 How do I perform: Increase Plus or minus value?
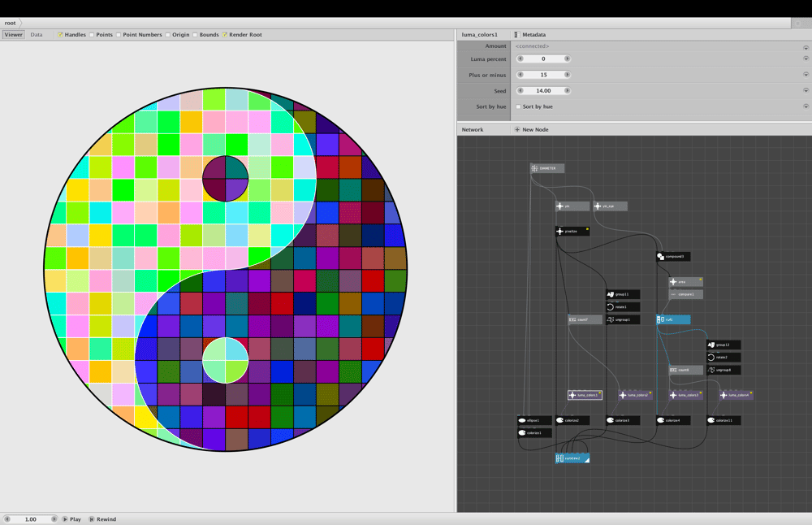point(567,75)
